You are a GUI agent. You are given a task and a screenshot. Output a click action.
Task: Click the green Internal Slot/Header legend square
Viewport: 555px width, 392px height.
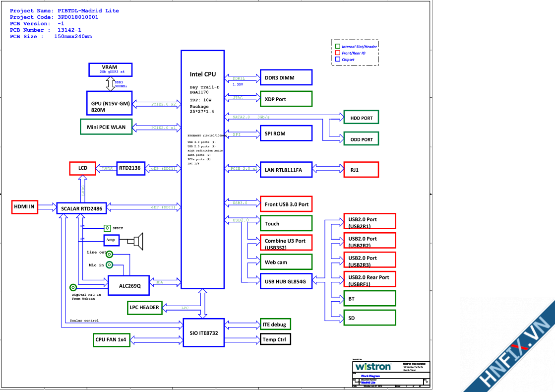pyautogui.click(x=338, y=47)
